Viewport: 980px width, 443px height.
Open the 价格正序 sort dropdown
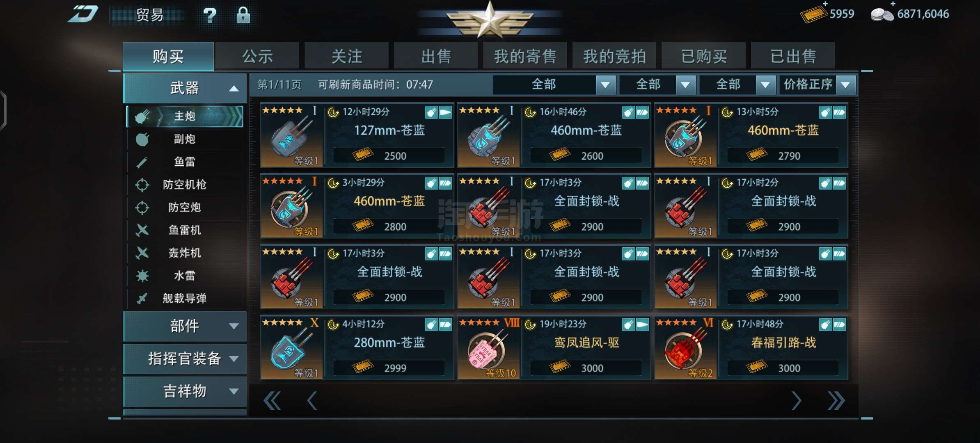817,84
